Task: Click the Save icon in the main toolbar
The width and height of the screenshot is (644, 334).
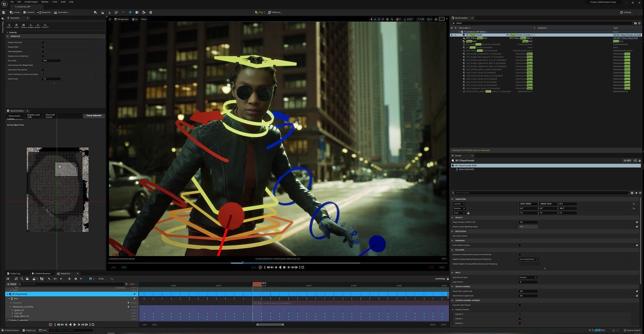Action: [x=4, y=12]
